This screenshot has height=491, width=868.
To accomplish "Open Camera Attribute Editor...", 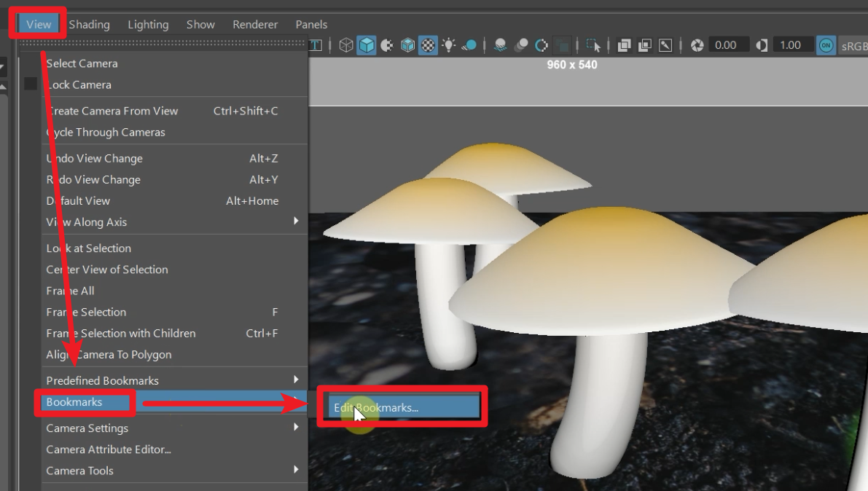I will coord(109,449).
